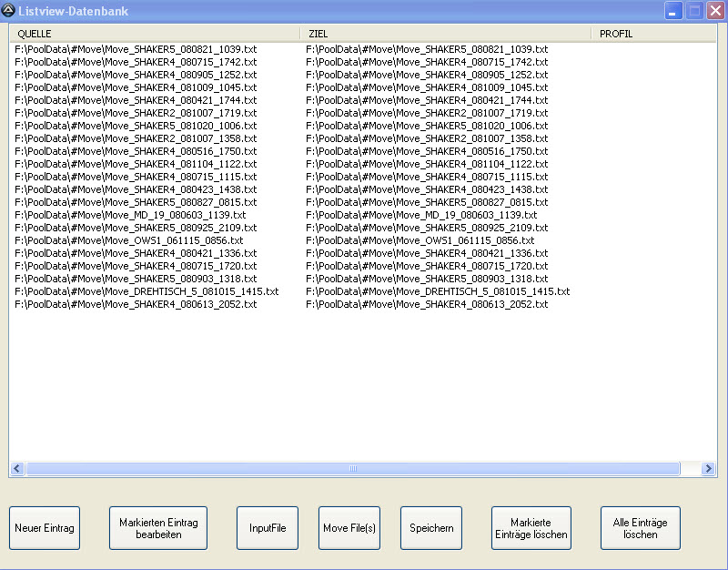Click the horizontal scrollbar left arrow
728x570 pixels.
16,469
